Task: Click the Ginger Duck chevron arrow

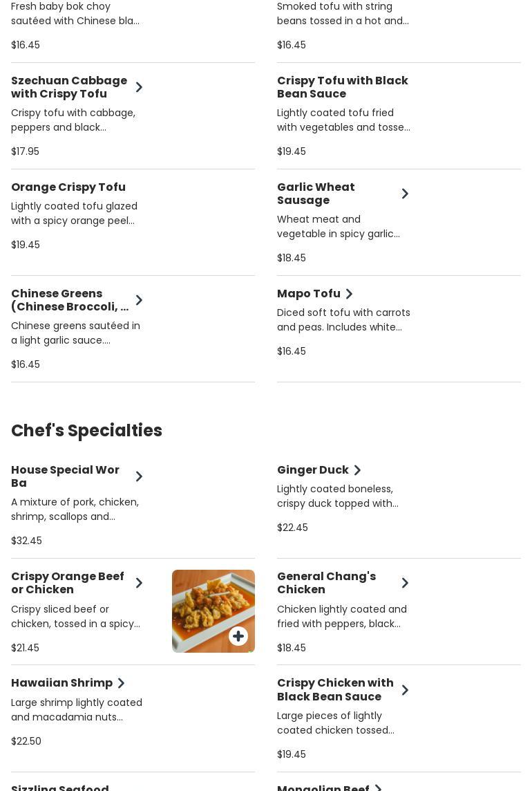Action: [x=357, y=470]
